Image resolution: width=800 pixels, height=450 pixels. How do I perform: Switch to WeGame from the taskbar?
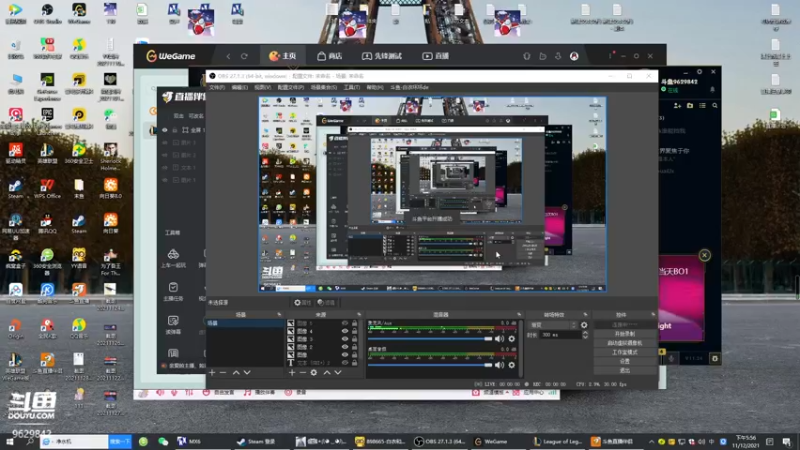tap(491, 441)
